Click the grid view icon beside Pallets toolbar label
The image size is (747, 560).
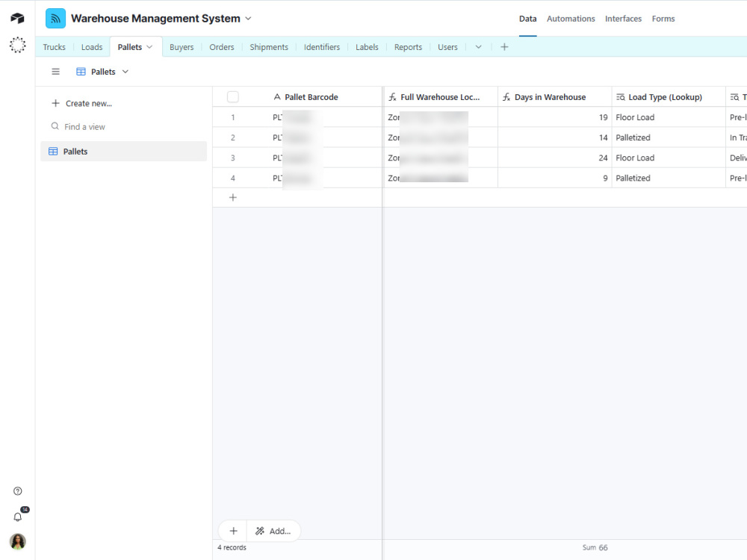[x=81, y=72]
